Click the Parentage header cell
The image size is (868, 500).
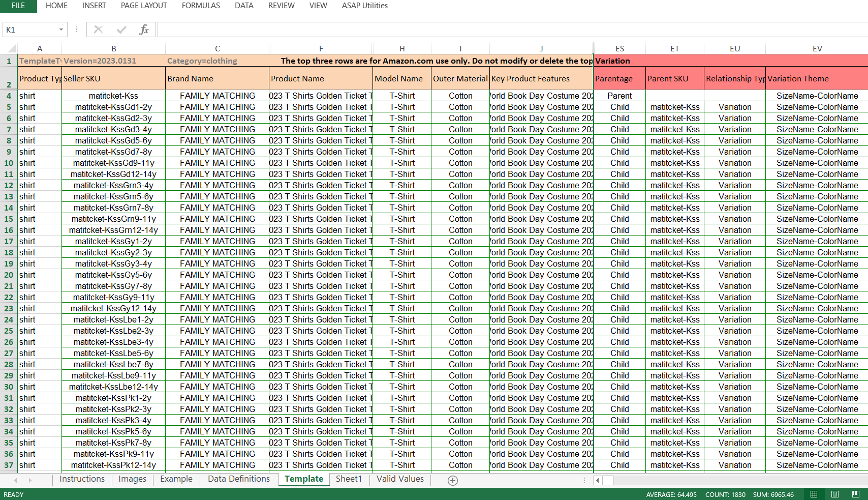point(619,78)
